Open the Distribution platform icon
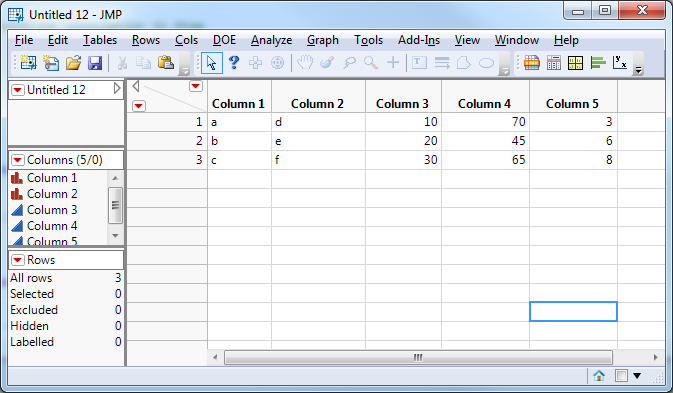The height and width of the screenshot is (393, 673). coord(531,63)
